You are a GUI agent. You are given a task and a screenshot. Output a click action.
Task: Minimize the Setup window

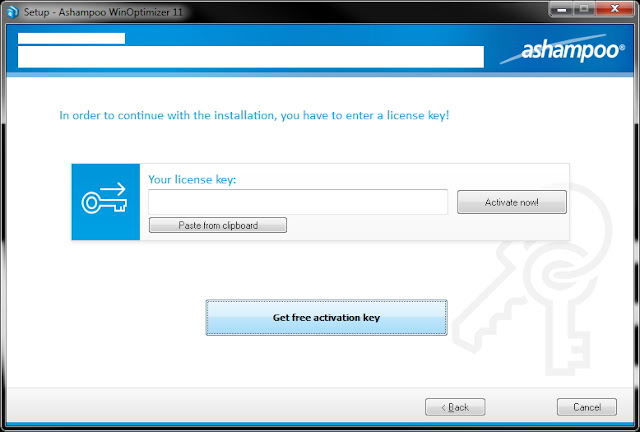tap(561, 9)
